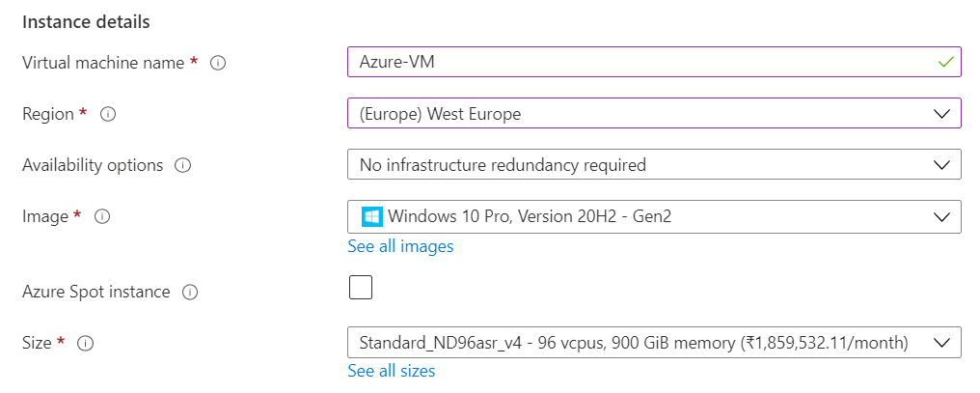Image resolution: width=980 pixels, height=393 pixels.
Task: Click chevron on Availability options field
Action: pyautogui.click(x=942, y=165)
